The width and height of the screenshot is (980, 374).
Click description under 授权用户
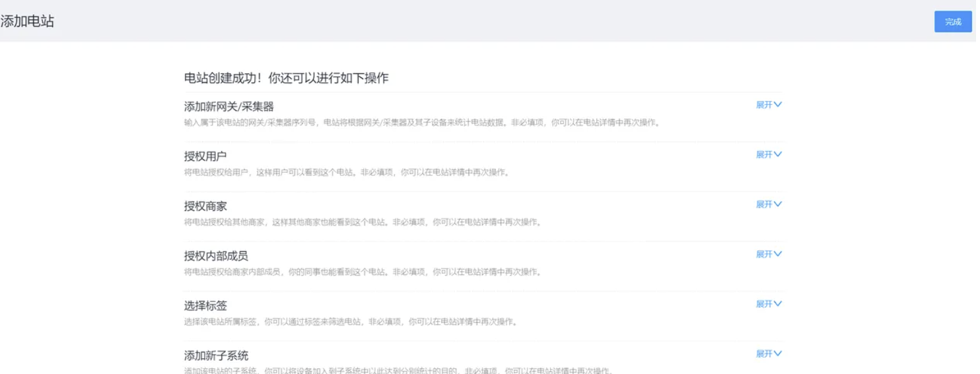click(347, 172)
